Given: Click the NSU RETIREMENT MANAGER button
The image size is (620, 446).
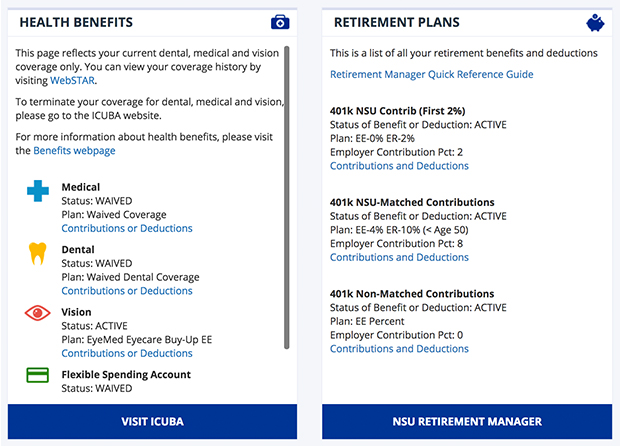Looking at the screenshot, I should click(x=467, y=421).
